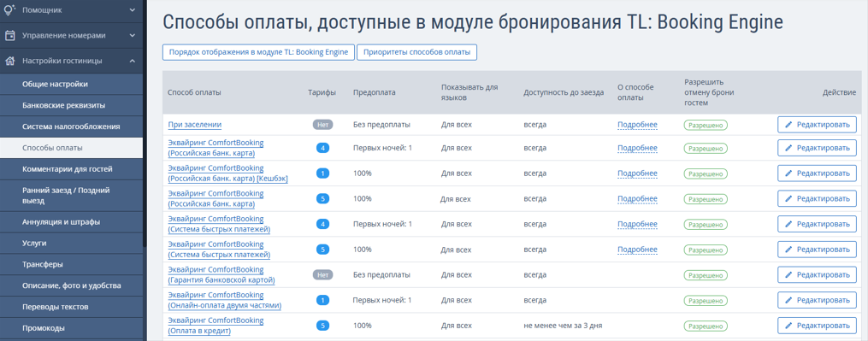Open the Промокоды sidebar item

click(71, 327)
